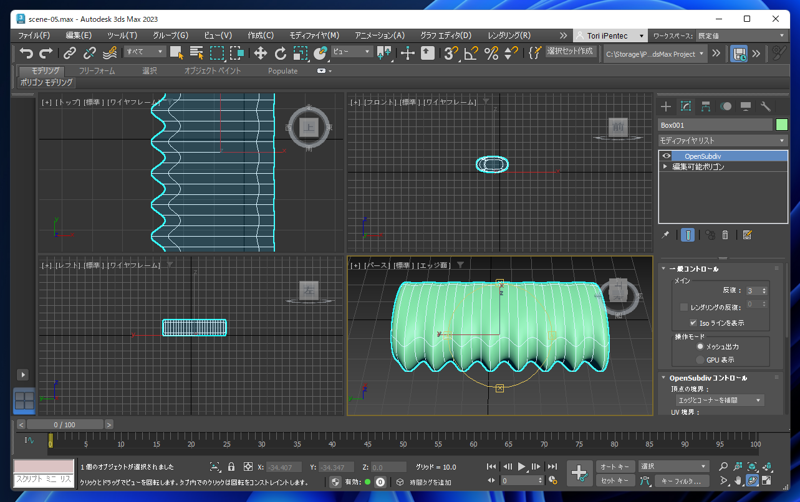Open the Modify panel tab icon
Screen dimensions: 800x502
click(x=686, y=106)
